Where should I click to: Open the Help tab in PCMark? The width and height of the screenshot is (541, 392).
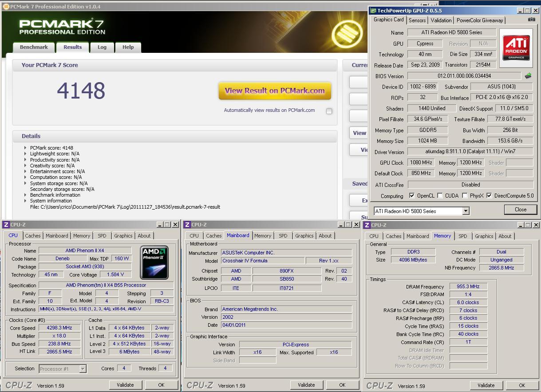coord(128,47)
